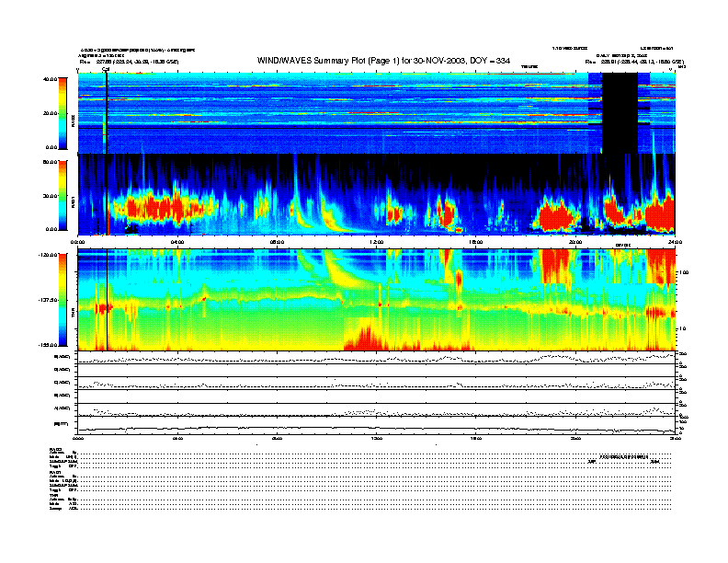This screenshot has width=728, height=563.
Task: Click 20:00 tick label under RAD1 spectrogram
Action: [575, 242]
